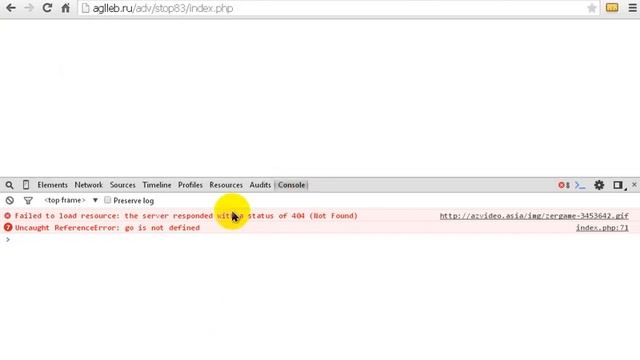Close the DevTools panel
The height and width of the screenshot is (360, 640).
634,185
